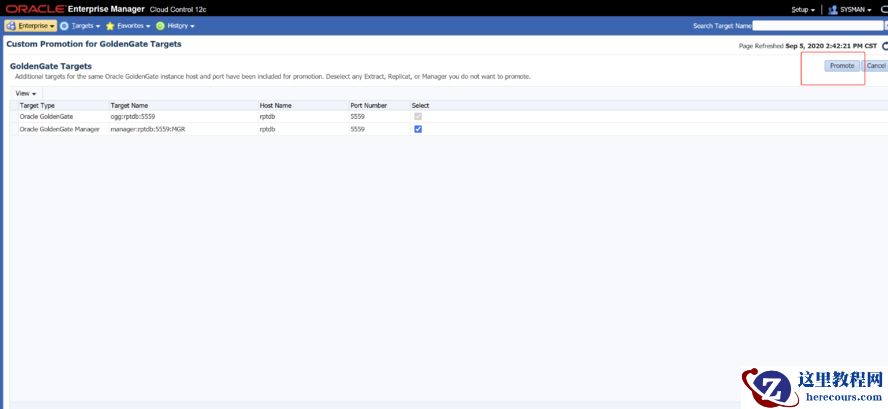Click port '5559' in the ogg:rptdb:5559 row
The image size is (888, 409).
tap(357, 117)
